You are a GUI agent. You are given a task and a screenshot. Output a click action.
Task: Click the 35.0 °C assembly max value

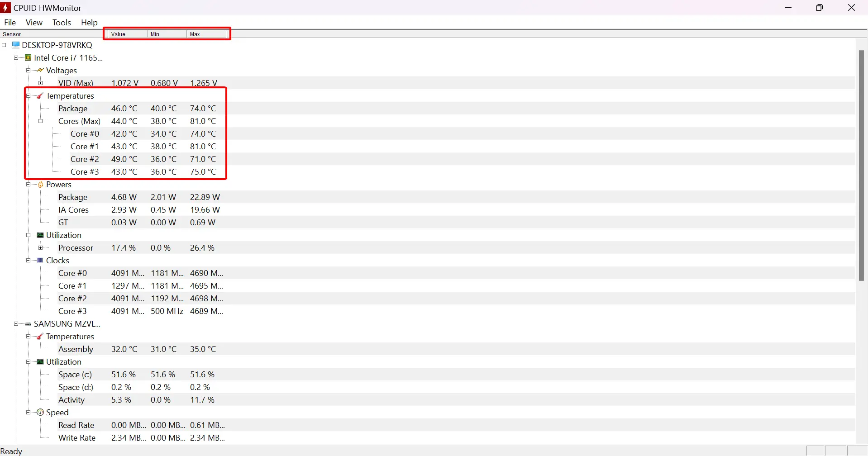click(203, 349)
